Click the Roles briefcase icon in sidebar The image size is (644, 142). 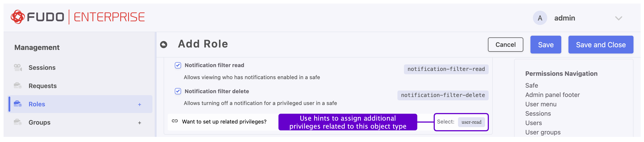(18, 104)
